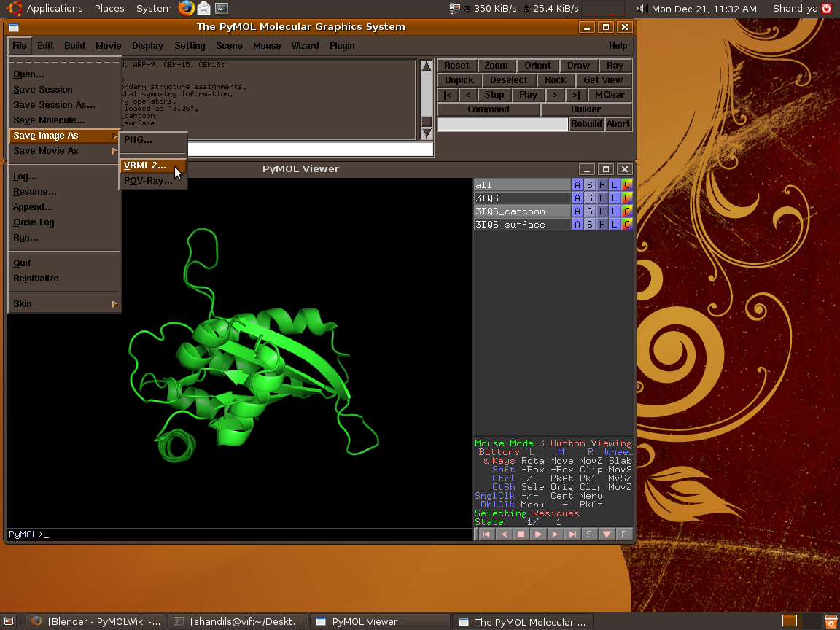Click the PyMOL command line in the viewer
This screenshot has height=630, width=840.
click(x=239, y=534)
